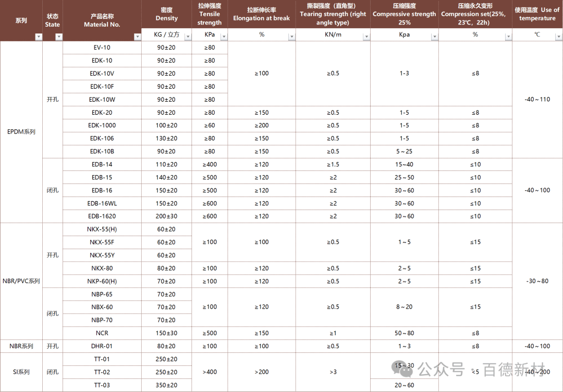Select the EDB-16WL material cell

(x=102, y=203)
